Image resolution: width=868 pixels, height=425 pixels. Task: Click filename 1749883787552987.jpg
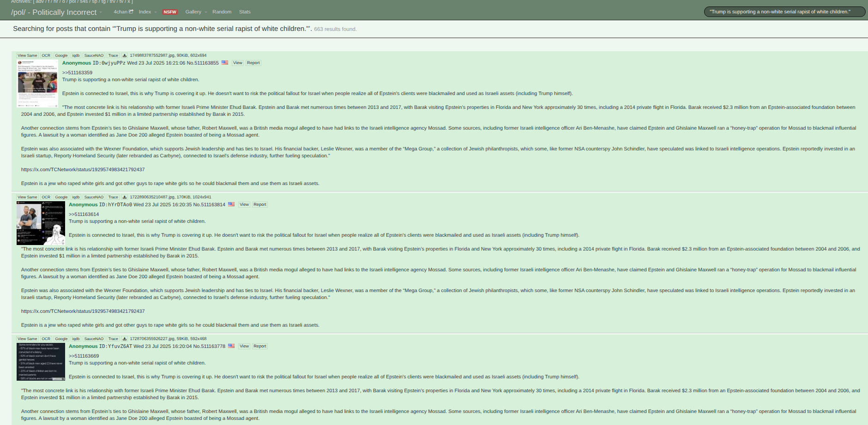[x=152, y=55]
